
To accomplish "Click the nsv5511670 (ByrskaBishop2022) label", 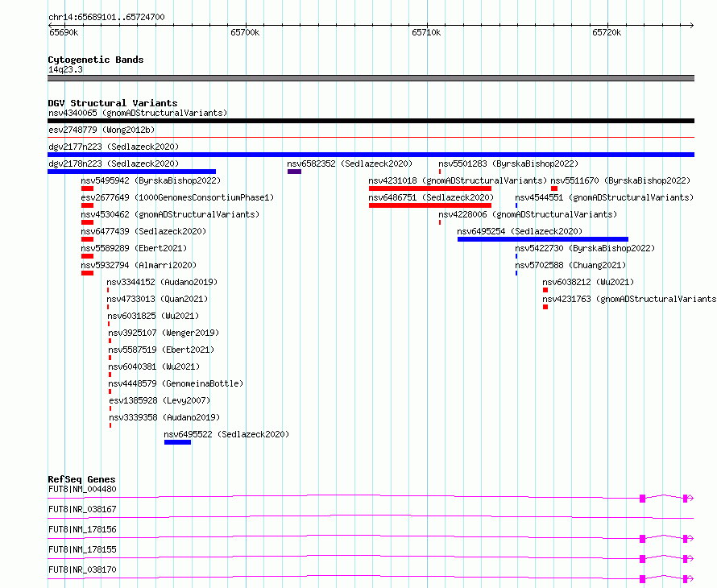I will pos(620,180).
